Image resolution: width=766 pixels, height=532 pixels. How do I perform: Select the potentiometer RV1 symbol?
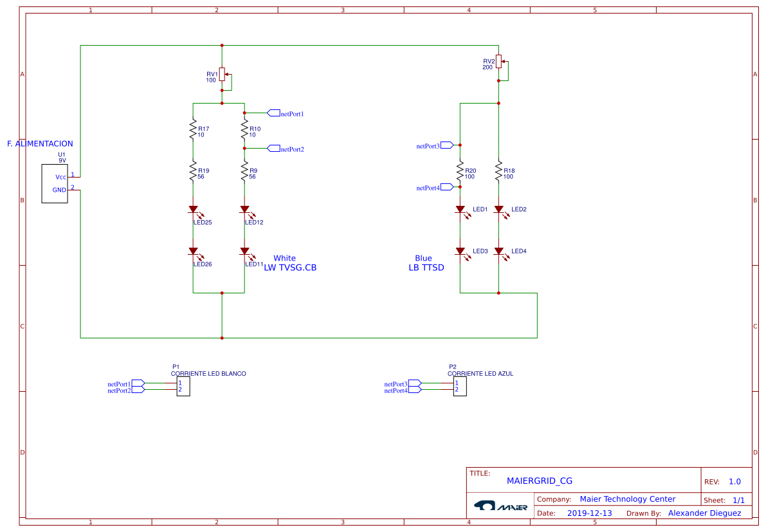click(222, 75)
